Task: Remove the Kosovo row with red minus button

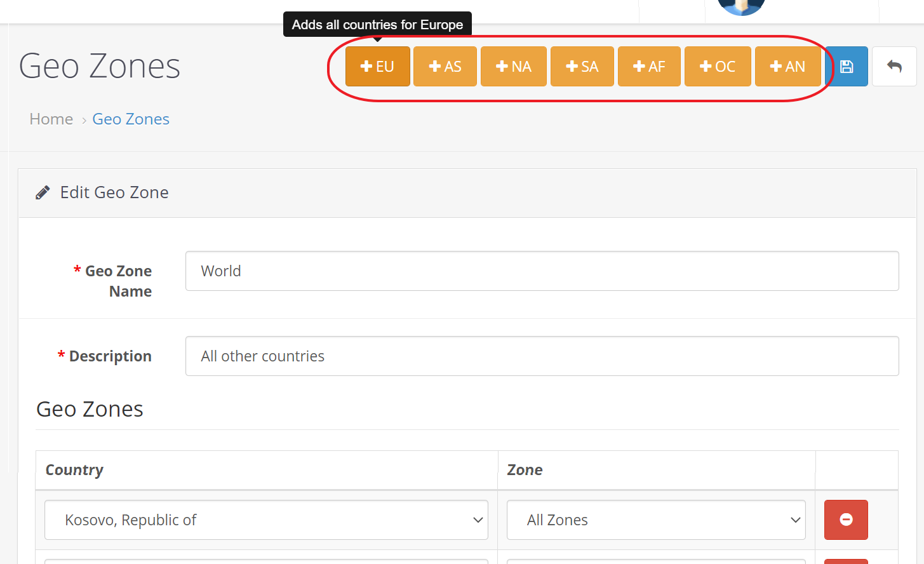Action: [x=845, y=520]
